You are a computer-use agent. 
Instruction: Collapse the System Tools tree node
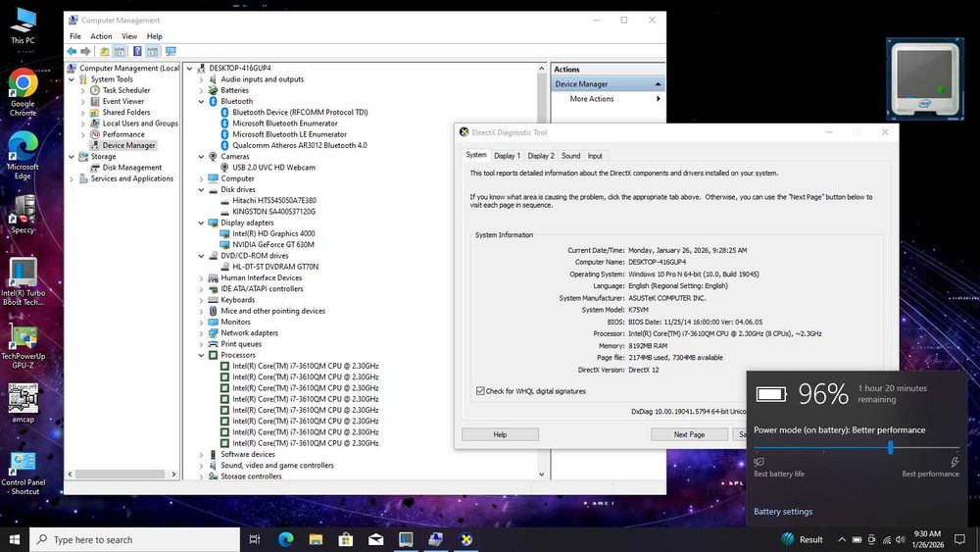[72, 79]
